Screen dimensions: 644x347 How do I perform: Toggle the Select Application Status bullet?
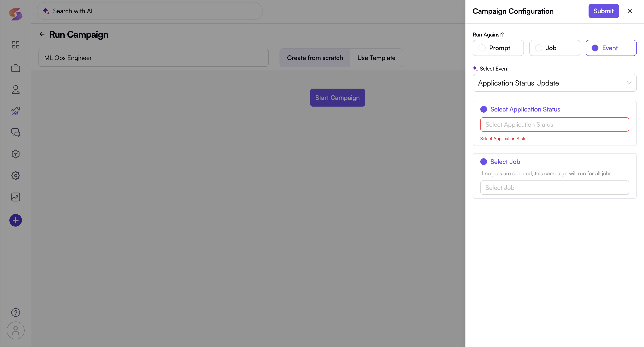483,109
